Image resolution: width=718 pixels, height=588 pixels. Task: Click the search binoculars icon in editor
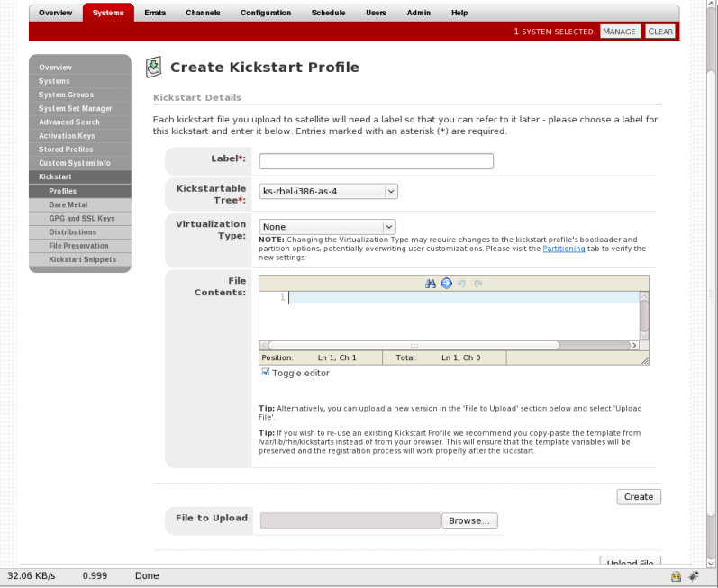pos(431,283)
